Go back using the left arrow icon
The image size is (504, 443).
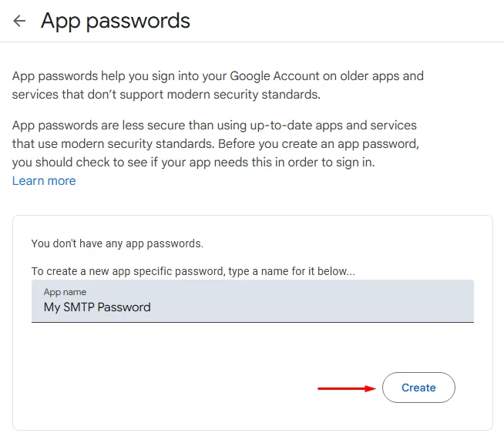[19, 21]
